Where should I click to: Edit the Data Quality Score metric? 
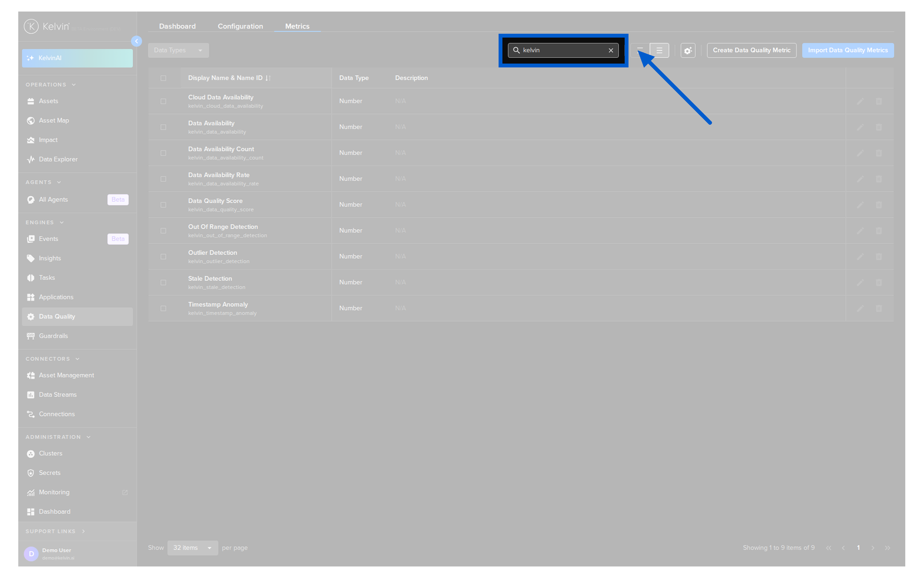(x=860, y=205)
